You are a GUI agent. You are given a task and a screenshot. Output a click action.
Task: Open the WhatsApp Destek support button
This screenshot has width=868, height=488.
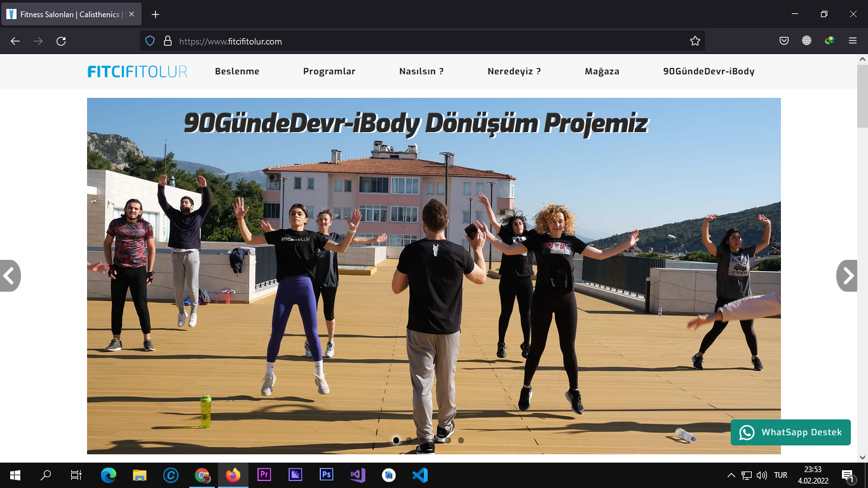[790, 433]
